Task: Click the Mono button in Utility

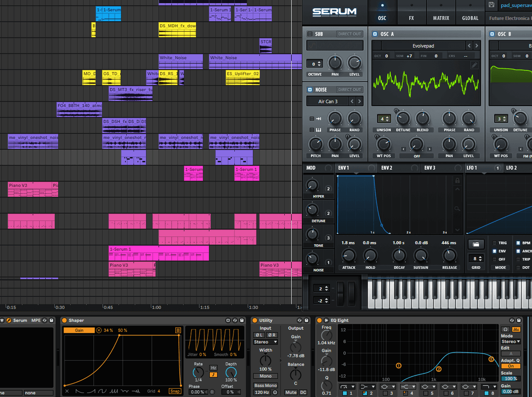Action: coord(266,376)
